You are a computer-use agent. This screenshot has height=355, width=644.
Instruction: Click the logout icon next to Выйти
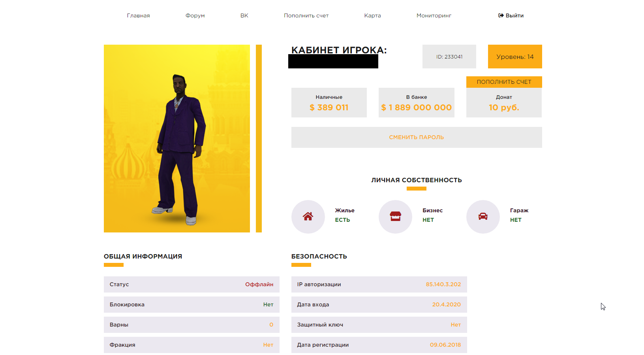501,15
